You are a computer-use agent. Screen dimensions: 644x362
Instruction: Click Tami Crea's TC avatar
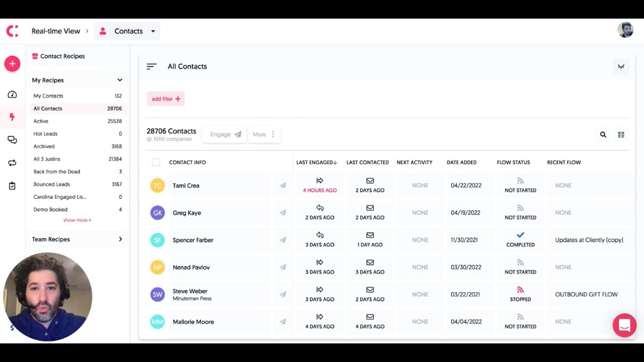[x=157, y=186]
